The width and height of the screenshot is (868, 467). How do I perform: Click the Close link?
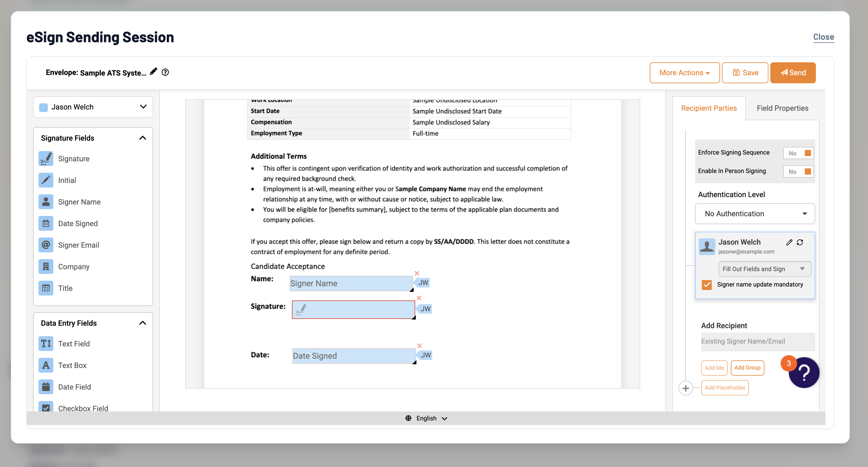(x=824, y=37)
